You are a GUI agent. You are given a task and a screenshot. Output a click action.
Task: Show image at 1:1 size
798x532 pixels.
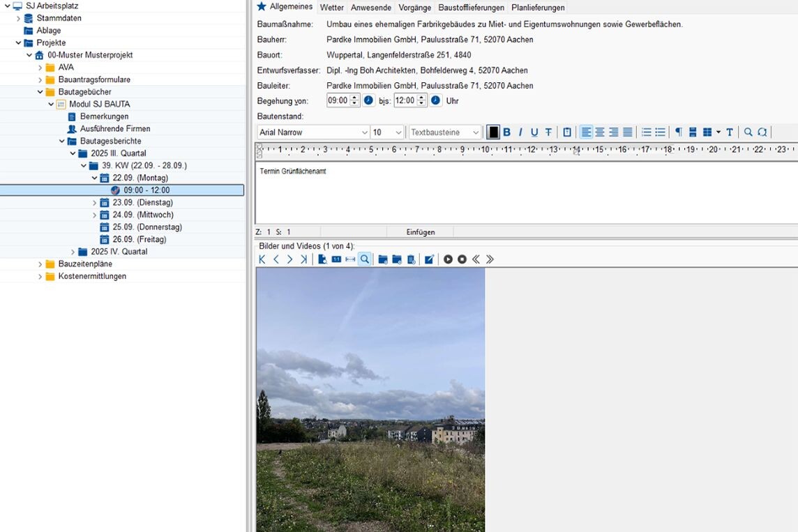click(x=336, y=259)
